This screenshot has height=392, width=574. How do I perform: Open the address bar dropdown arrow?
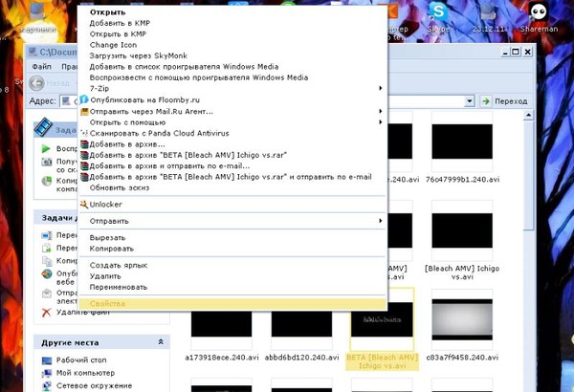pyautogui.click(x=470, y=101)
